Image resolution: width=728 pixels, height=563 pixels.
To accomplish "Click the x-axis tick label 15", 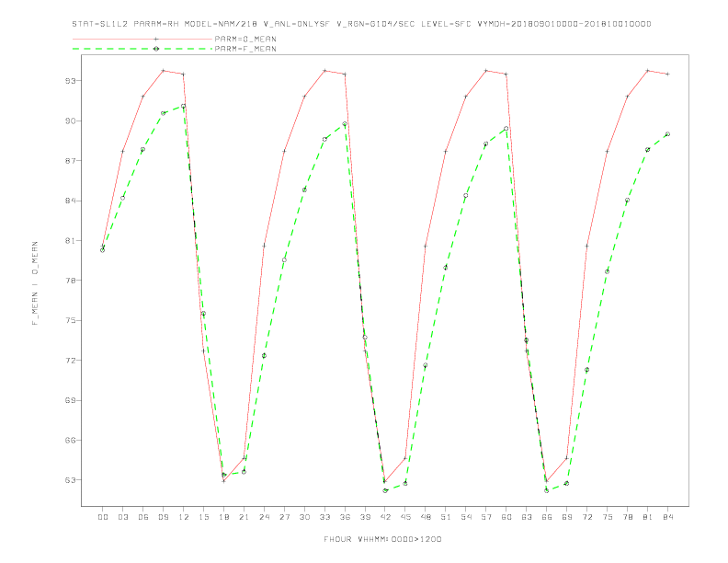I will tap(204, 517).
